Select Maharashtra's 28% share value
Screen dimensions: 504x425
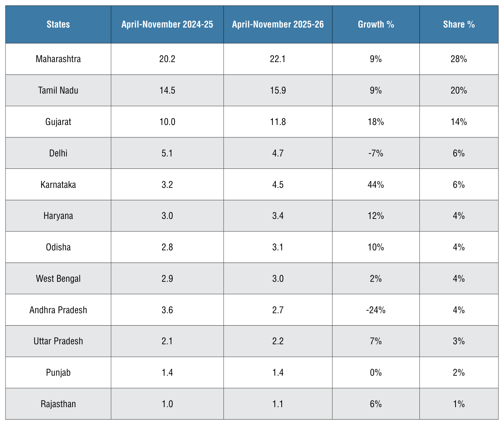pyautogui.click(x=459, y=59)
